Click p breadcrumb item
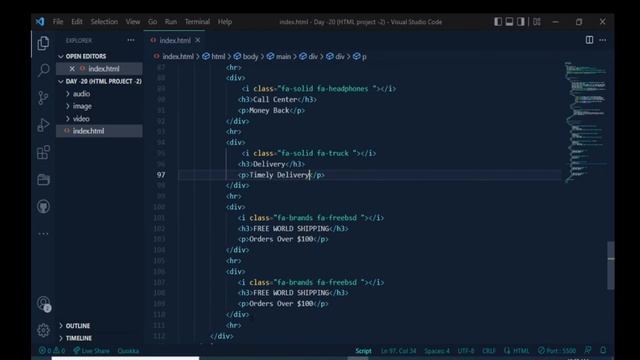The height and width of the screenshot is (360, 640). [364, 56]
